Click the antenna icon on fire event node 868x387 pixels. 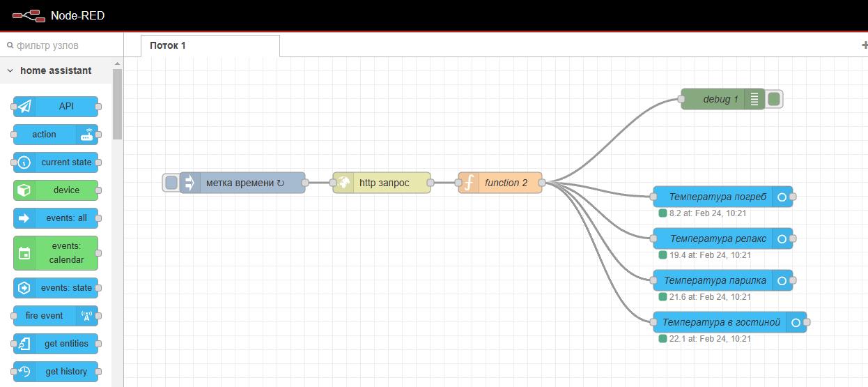click(x=86, y=316)
